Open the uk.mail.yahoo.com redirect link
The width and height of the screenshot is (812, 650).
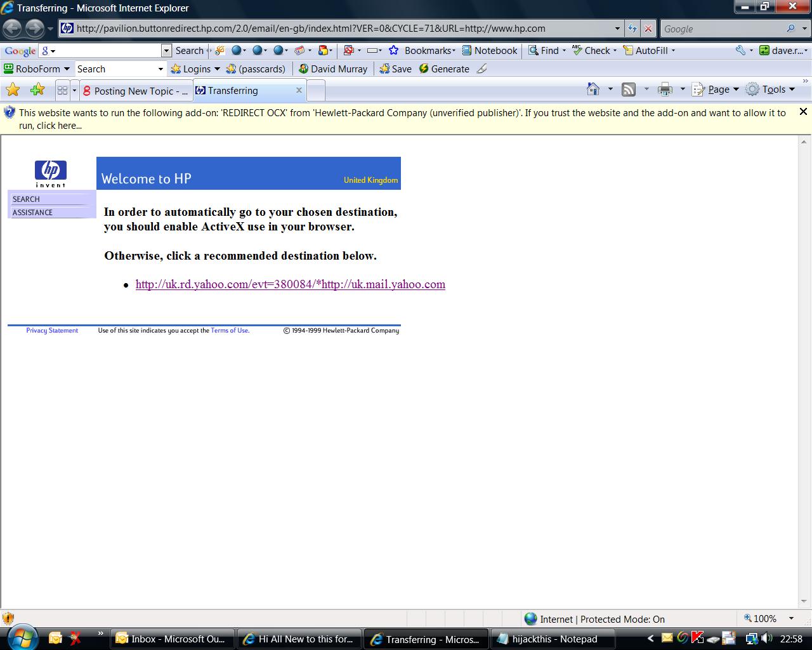click(291, 284)
